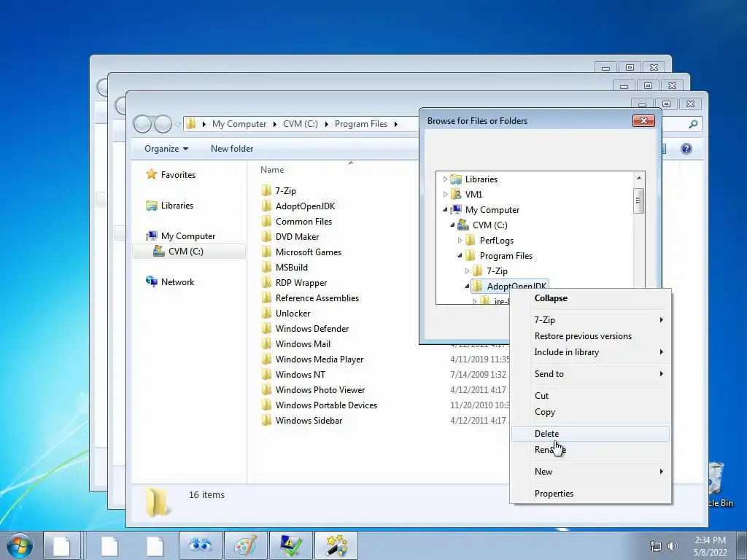Open Include in library submenu

pyautogui.click(x=590, y=352)
